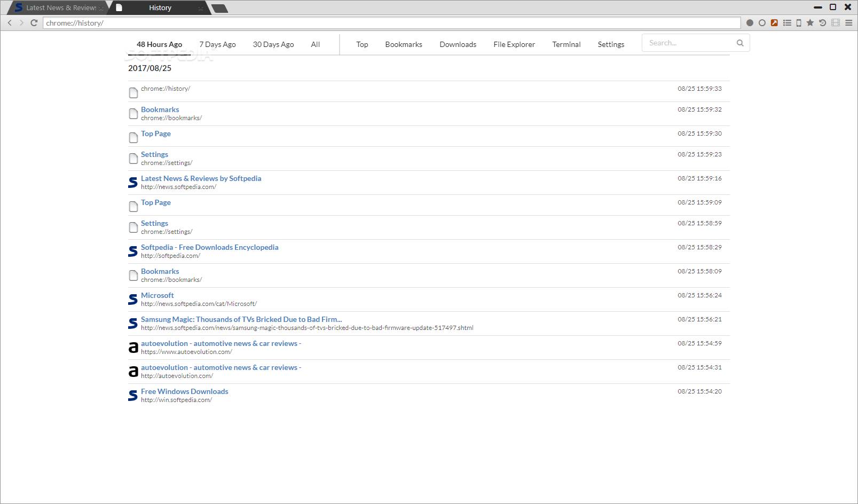
Task: Click the star bookmark toolbar icon
Action: coord(810,23)
